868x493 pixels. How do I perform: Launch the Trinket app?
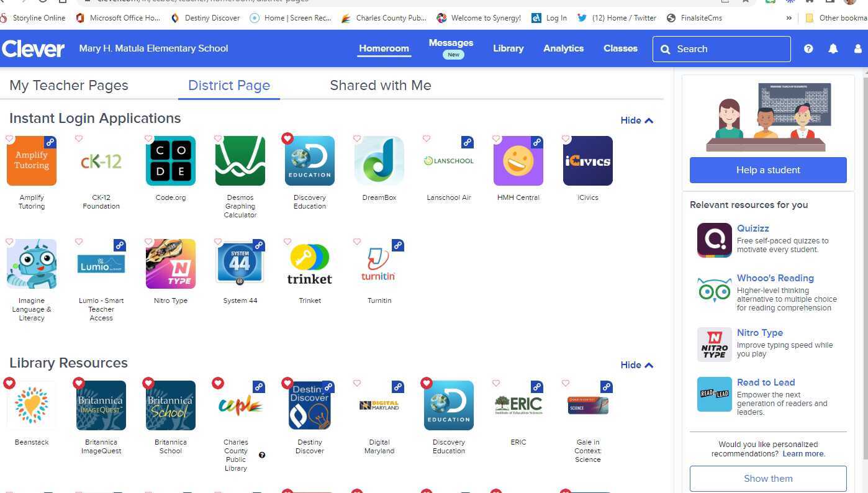point(310,264)
